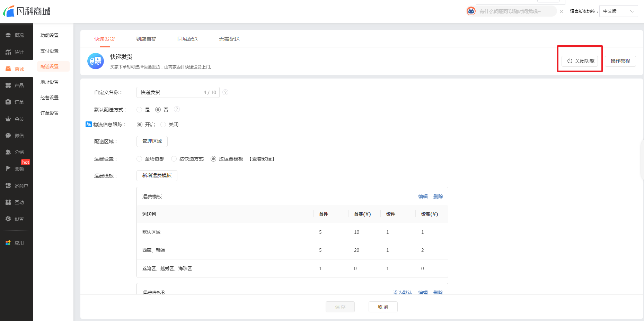Screen dimensions: 644x321
Task: Close the assistant prompt with the X
Action: coord(561,12)
